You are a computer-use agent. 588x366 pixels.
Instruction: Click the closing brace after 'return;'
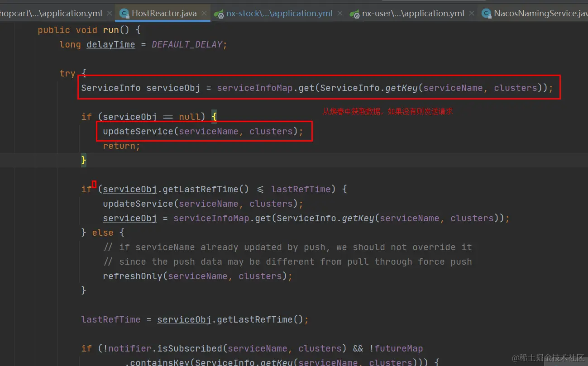click(84, 160)
